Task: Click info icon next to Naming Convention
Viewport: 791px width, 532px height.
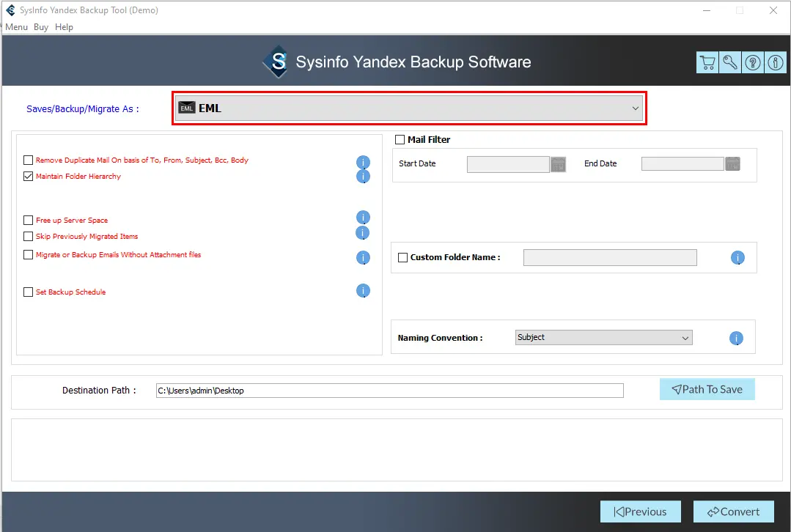Action: [x=736, y=338]
